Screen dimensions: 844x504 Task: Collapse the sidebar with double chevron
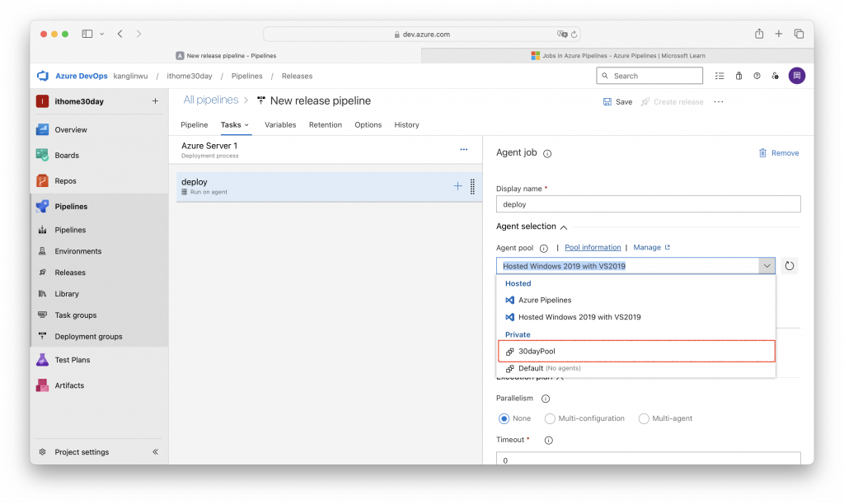155,452
